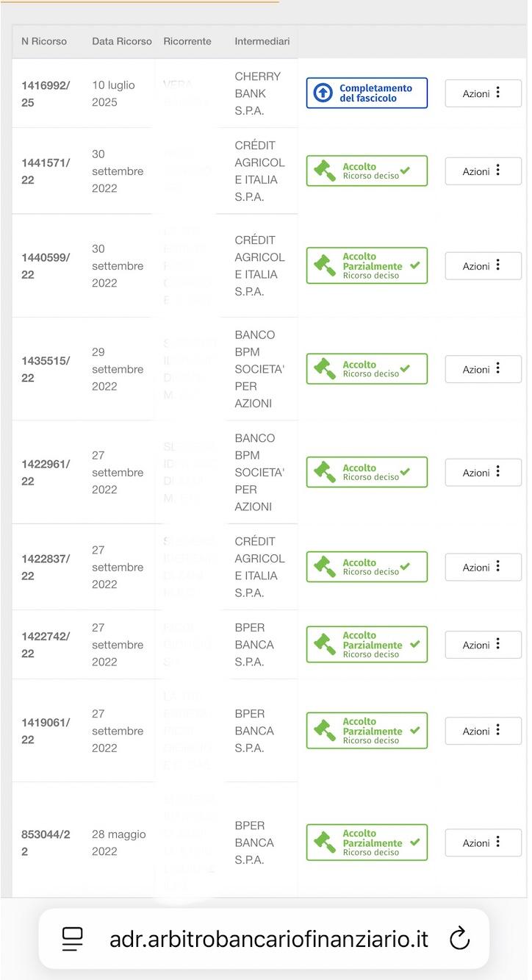Image resolution: width=532 pixels, height=980 pixels.
Task: Sort by Data Ricorso column header
Action: coord(121,41)
